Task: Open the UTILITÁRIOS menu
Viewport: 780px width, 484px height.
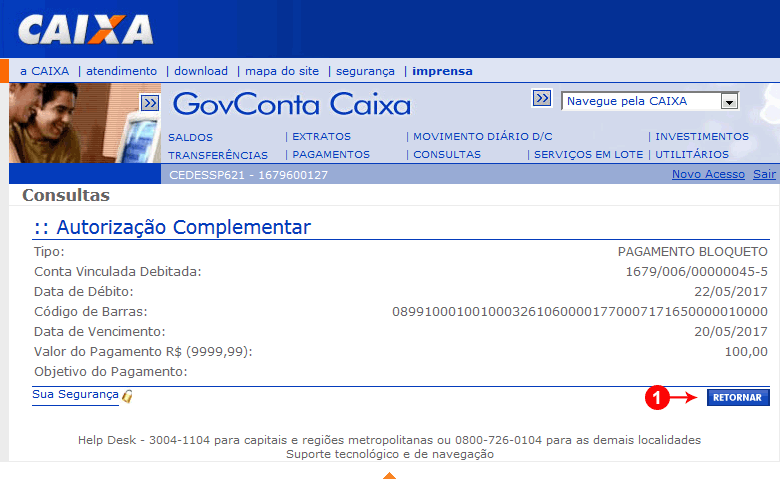Action: 691,155
